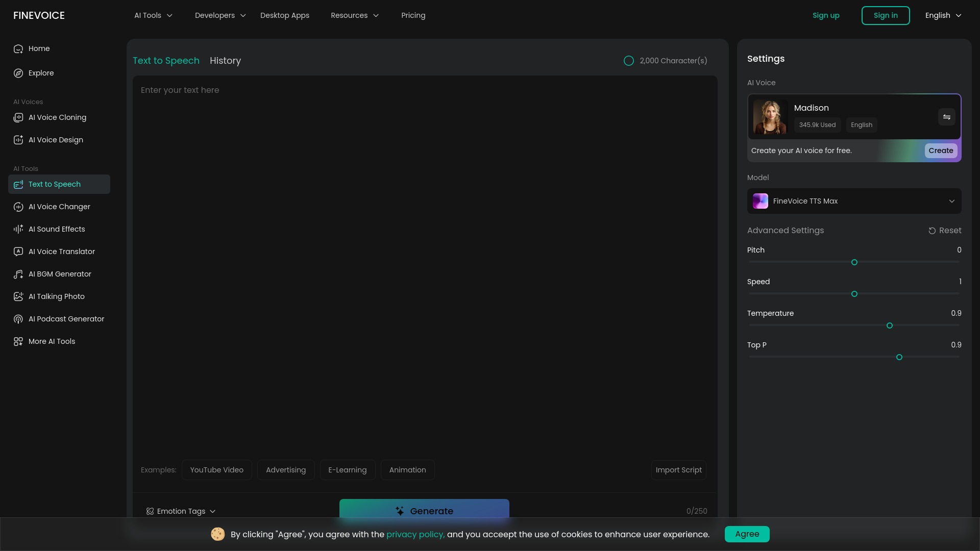Open the Explore page

pos(41,73)
